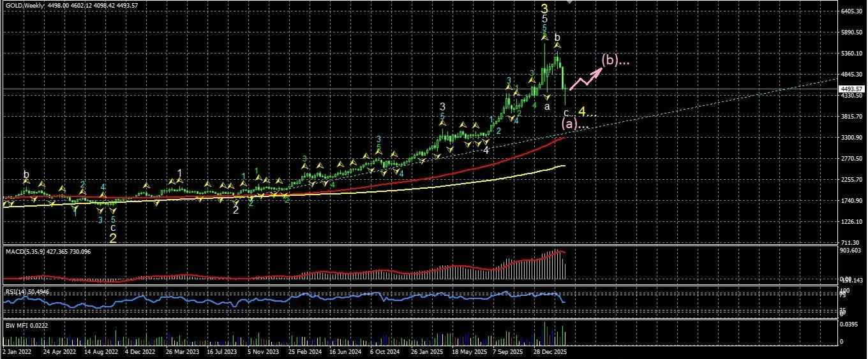Viewport: 868px width, 359px height.
Task: Click the 1740.90 price axis label
Action: (853, 201)
